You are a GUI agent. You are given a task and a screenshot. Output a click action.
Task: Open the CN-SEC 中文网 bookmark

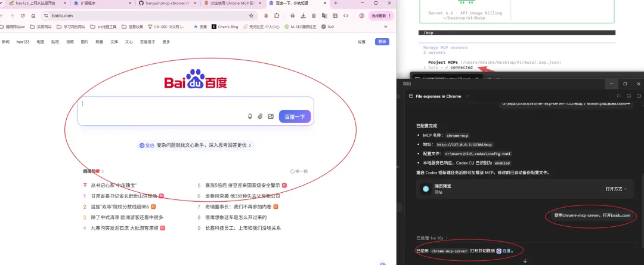166,27
